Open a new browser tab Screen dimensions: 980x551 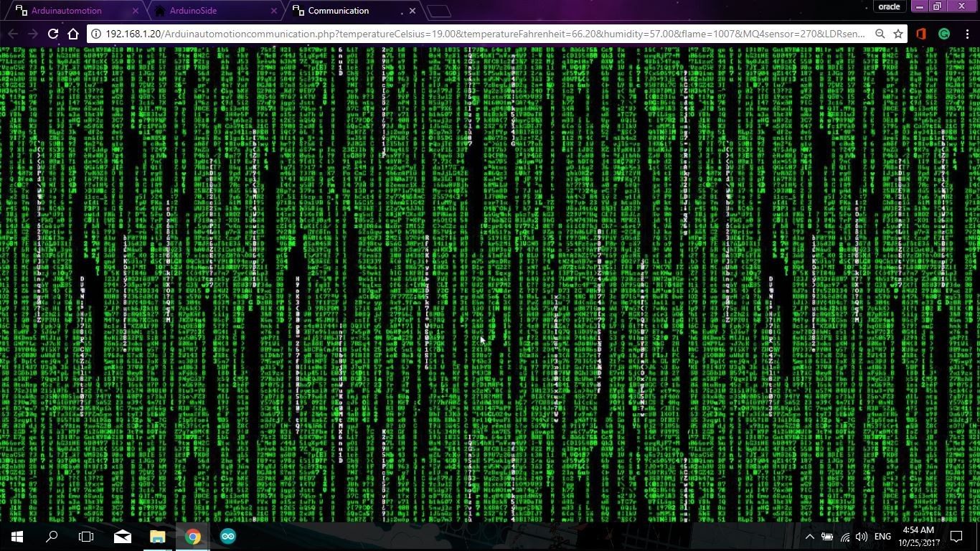(x=438, y=11)
